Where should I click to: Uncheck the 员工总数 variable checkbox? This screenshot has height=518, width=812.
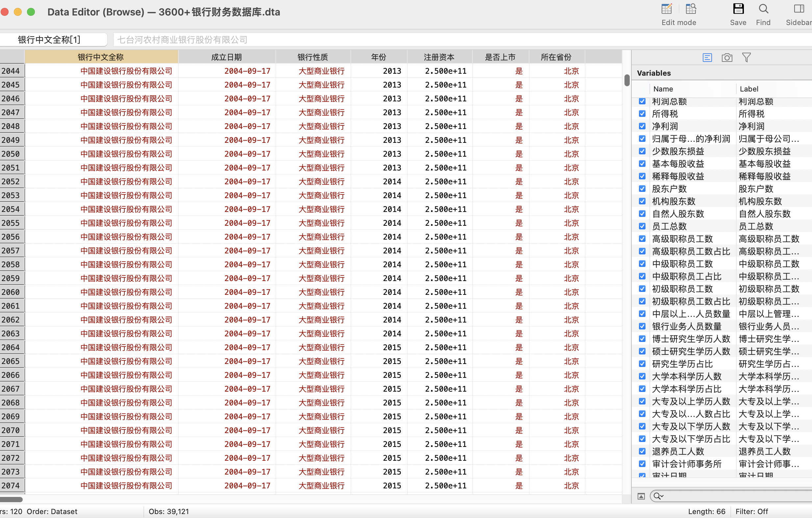642,226
